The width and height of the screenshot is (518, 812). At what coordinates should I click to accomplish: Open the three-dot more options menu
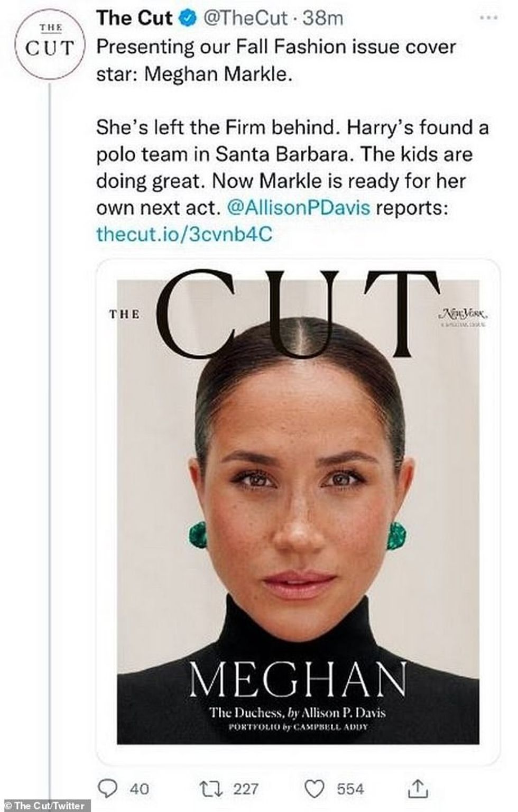click(489, 18)
